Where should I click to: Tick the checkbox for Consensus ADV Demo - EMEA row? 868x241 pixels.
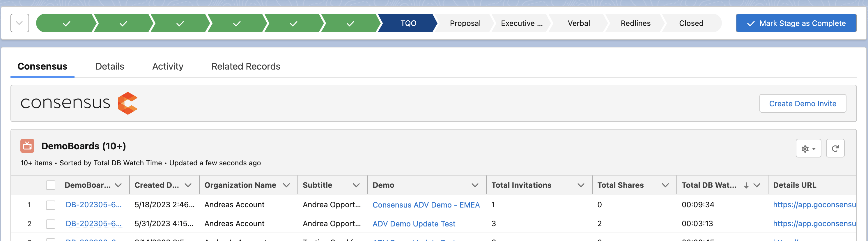[x=51, y=205]
